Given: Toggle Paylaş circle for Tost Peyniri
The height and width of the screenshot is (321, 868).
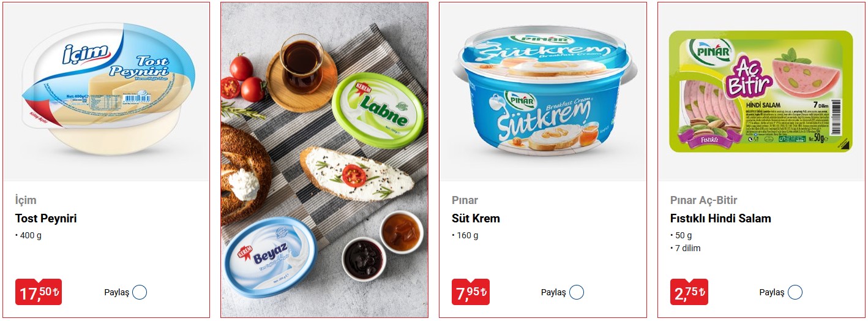Looking at the screenshot, I should pyautogui.click(x=140, y=292).
